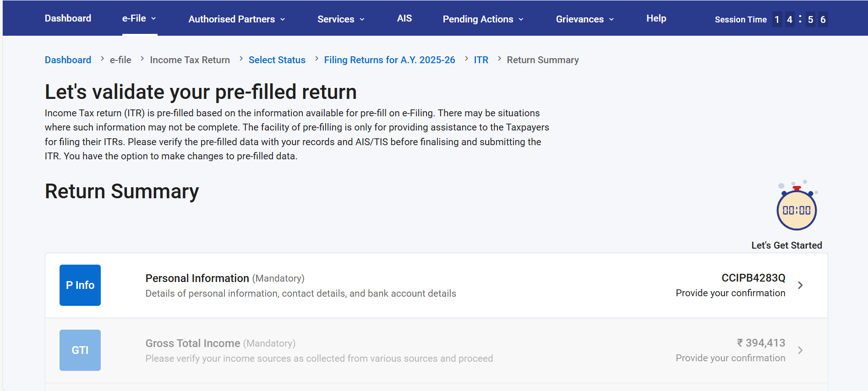Expand the e-File dropdown menu
The width and height of the screenshot is (868, 391).
139,19
